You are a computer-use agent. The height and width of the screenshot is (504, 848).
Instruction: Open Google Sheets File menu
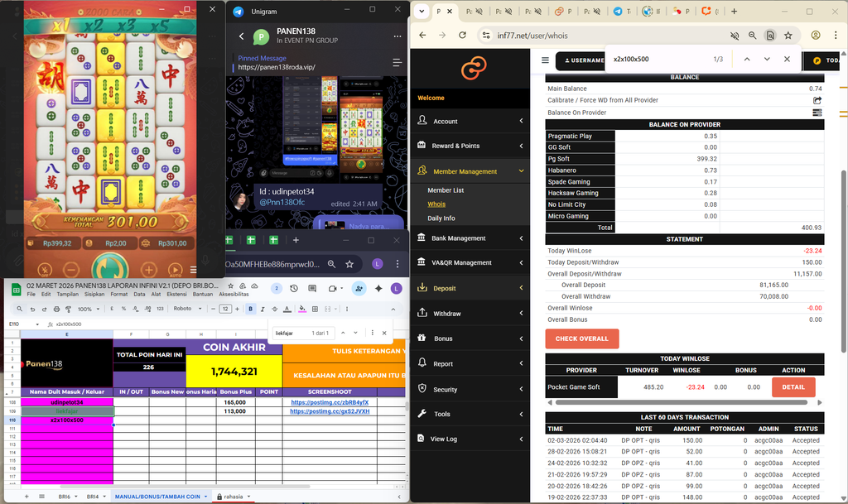point(31,295)
